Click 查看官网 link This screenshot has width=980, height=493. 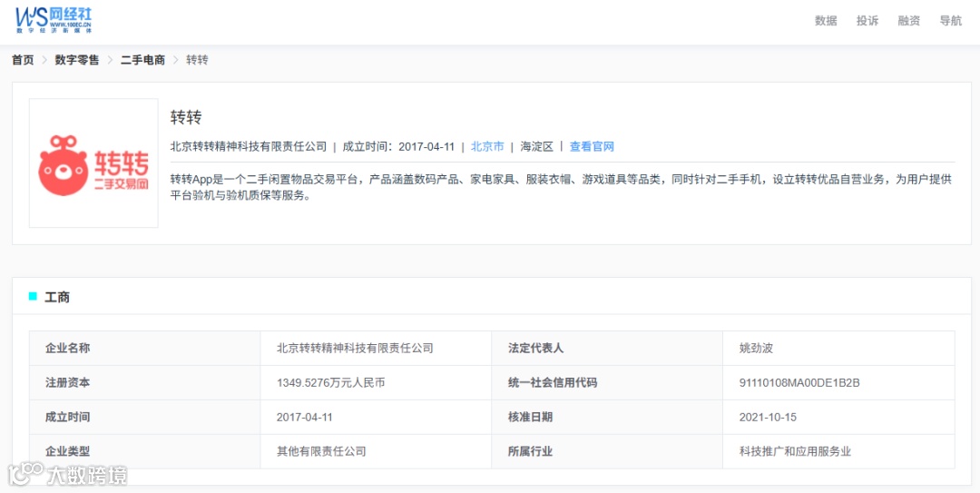click(x=592, y=147)
